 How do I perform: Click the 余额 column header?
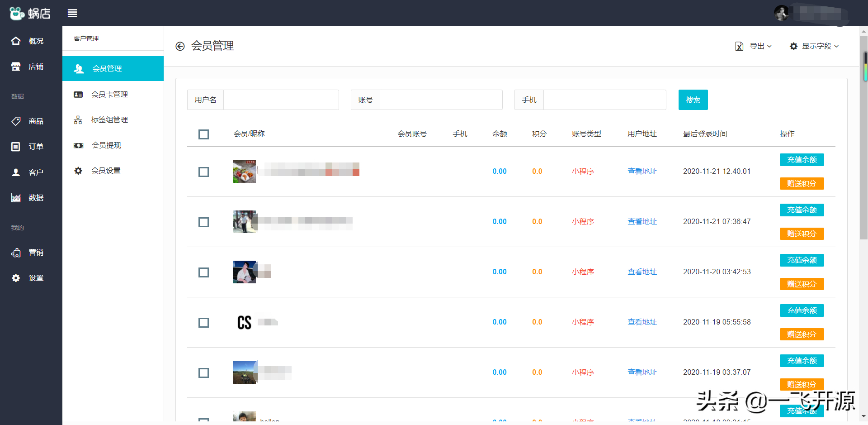(500, 134)
